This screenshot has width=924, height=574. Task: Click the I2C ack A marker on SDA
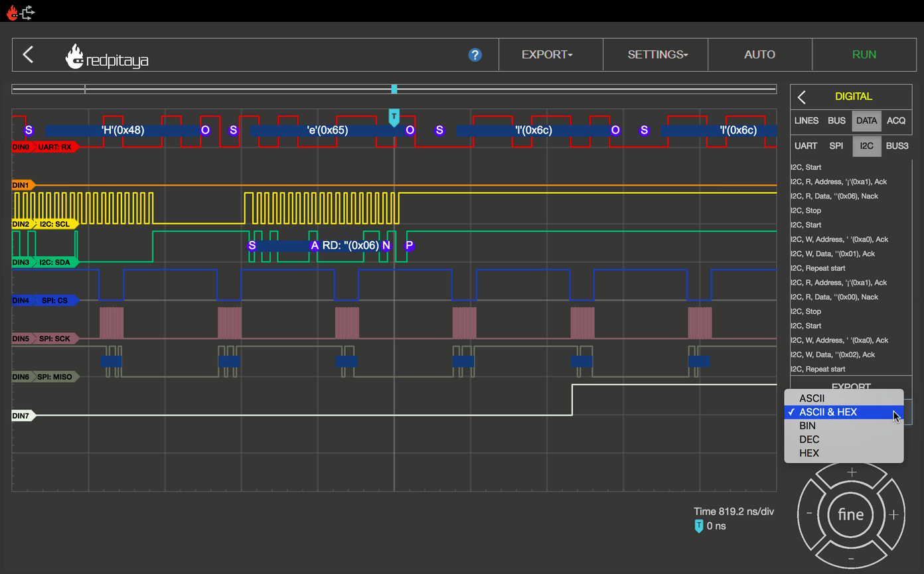click(315, 246)
